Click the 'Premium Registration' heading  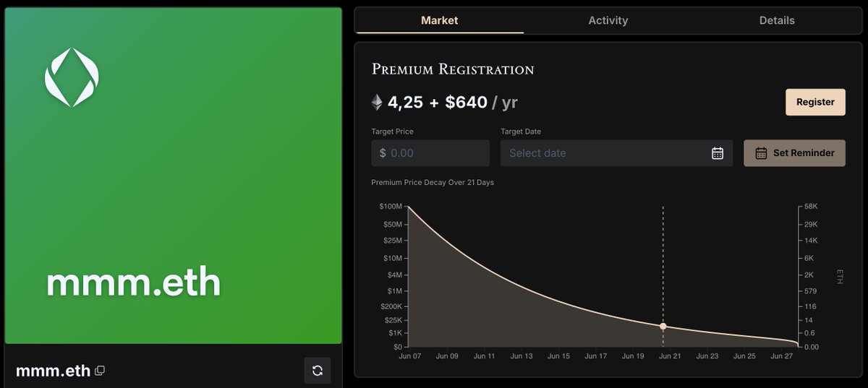click(453, 69)
